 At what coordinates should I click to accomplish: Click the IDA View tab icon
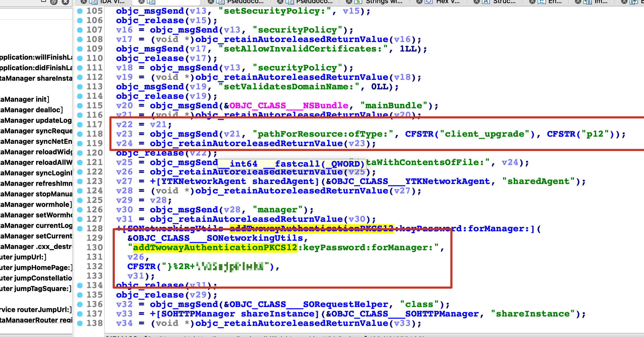click(93, 2)
